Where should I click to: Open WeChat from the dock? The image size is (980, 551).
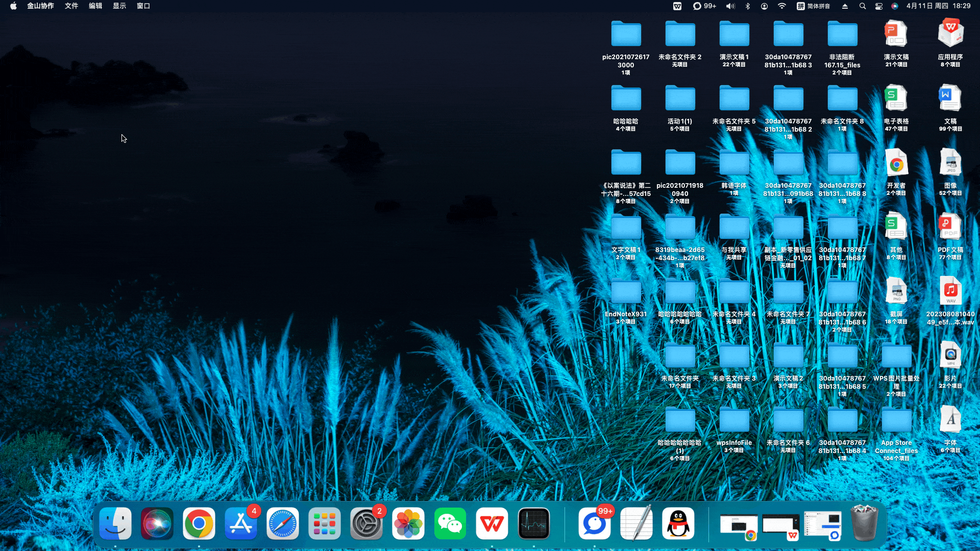click(450, 523)
